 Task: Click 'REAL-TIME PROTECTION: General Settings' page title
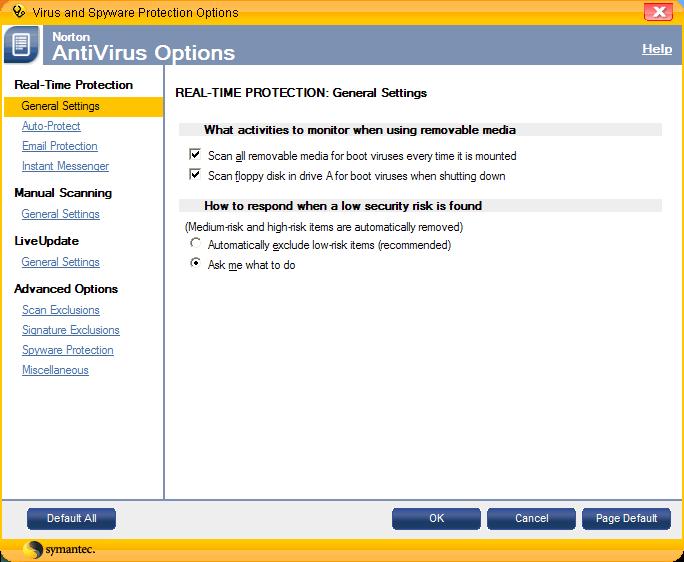tap(301, 93)
